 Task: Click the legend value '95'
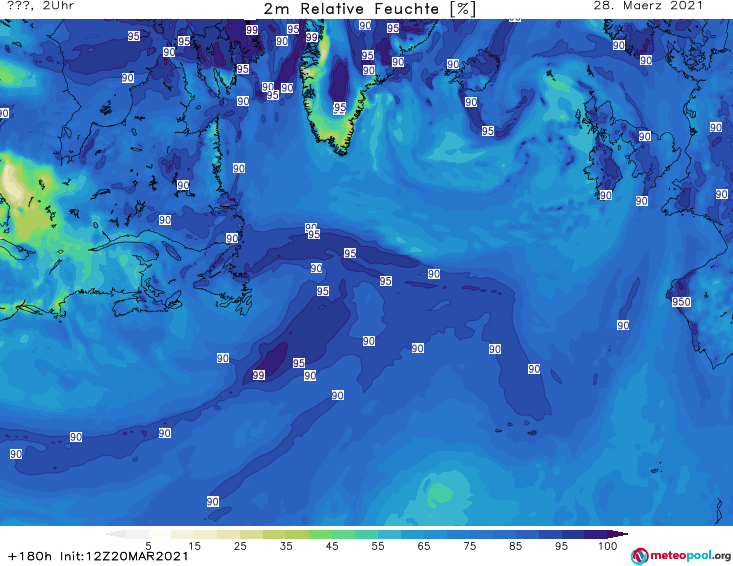561,546
